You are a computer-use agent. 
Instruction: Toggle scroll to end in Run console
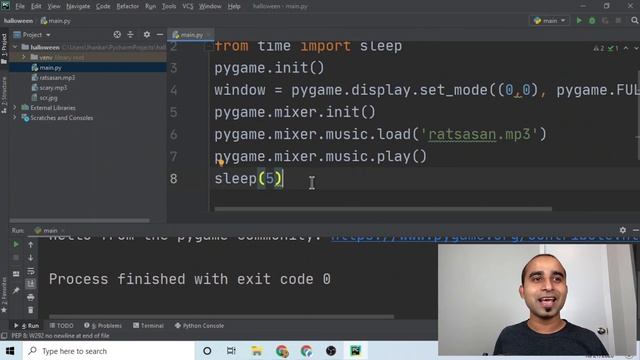coord(31,284)
